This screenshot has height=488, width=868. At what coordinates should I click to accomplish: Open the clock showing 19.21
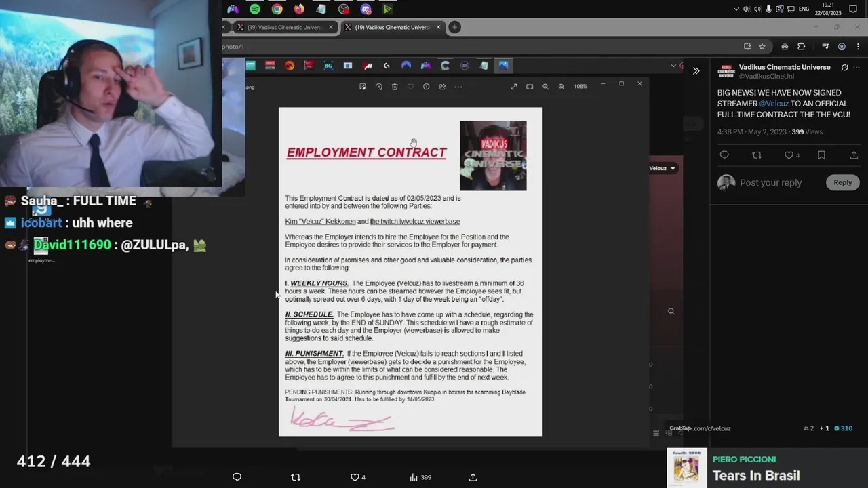click(827, 9)
